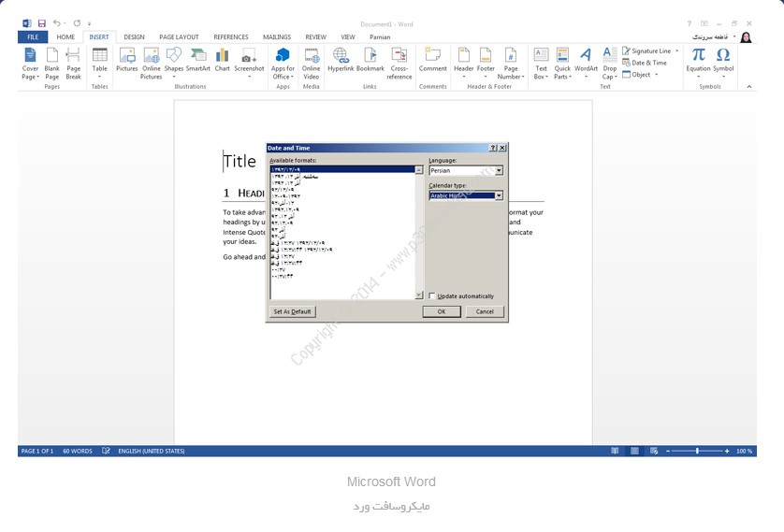Collapse the ribbon with the chevron
The image size is (784, 532).
pos(749,87)
